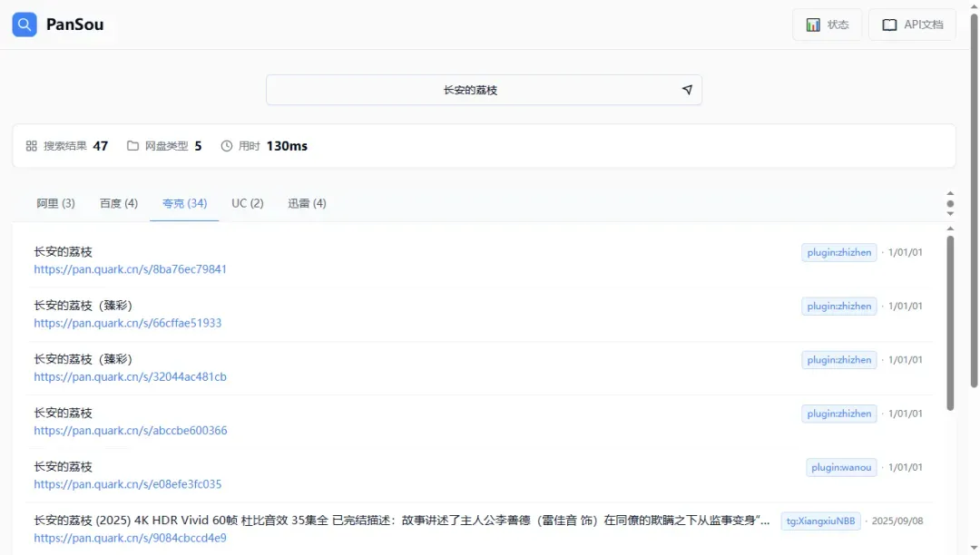Image resolution: width=980 pixels, height=555 pixels.
Task: Open the UC (2) results tab
Action: pos(247,203)
